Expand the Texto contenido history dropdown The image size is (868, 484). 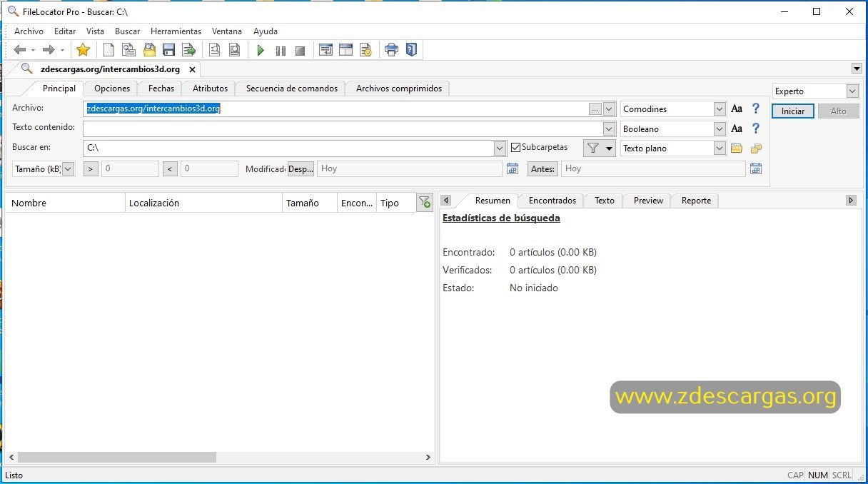[610, 129]
